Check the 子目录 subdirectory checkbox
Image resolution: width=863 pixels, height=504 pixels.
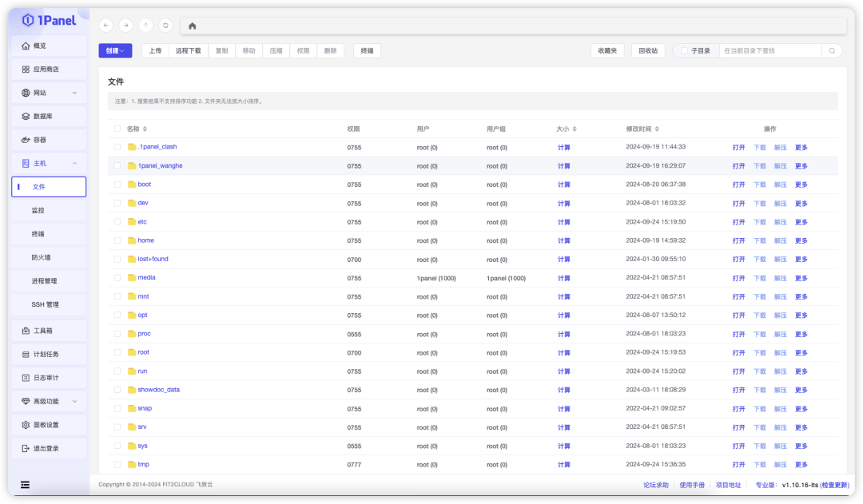685,50
